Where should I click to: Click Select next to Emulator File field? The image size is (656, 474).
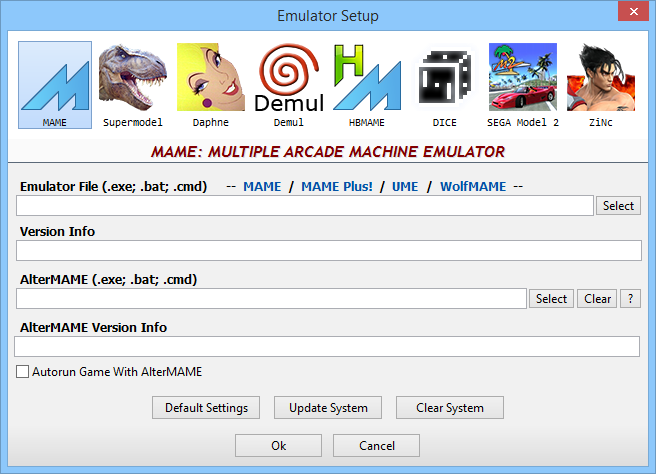click(x=618, y=206)
